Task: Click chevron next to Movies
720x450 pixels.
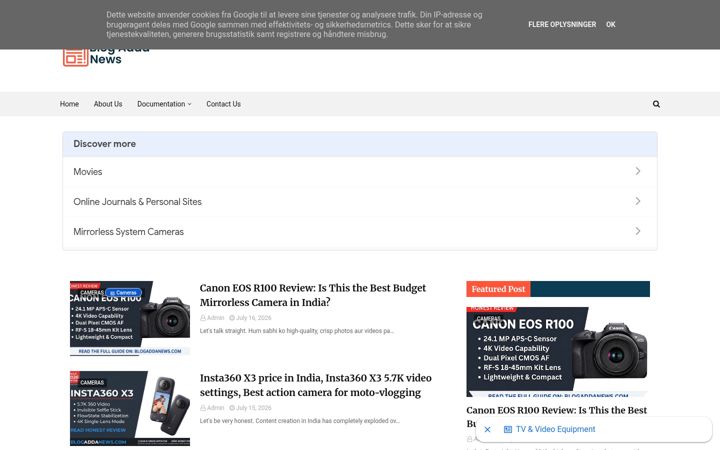Action: point(638,171)
